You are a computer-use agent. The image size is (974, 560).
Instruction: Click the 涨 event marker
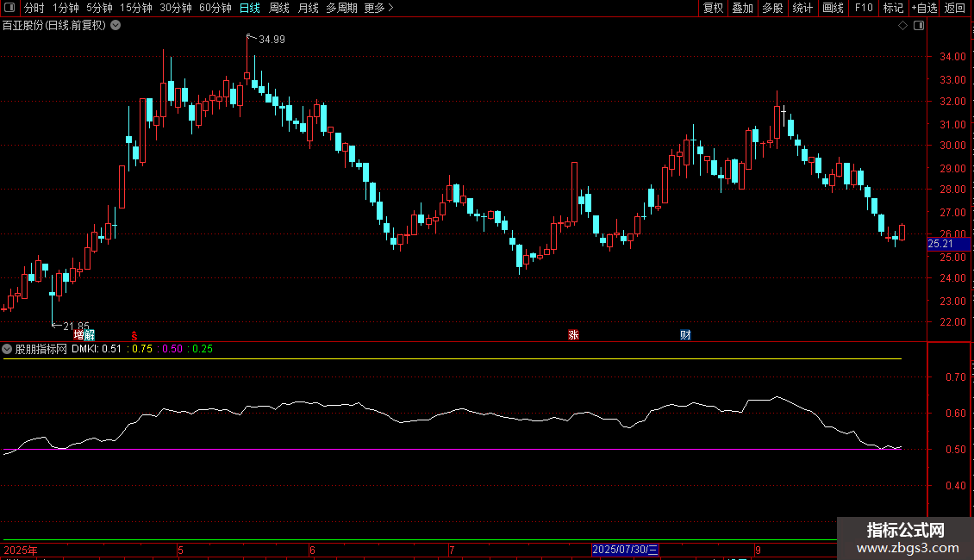click(x=573, y=335)
